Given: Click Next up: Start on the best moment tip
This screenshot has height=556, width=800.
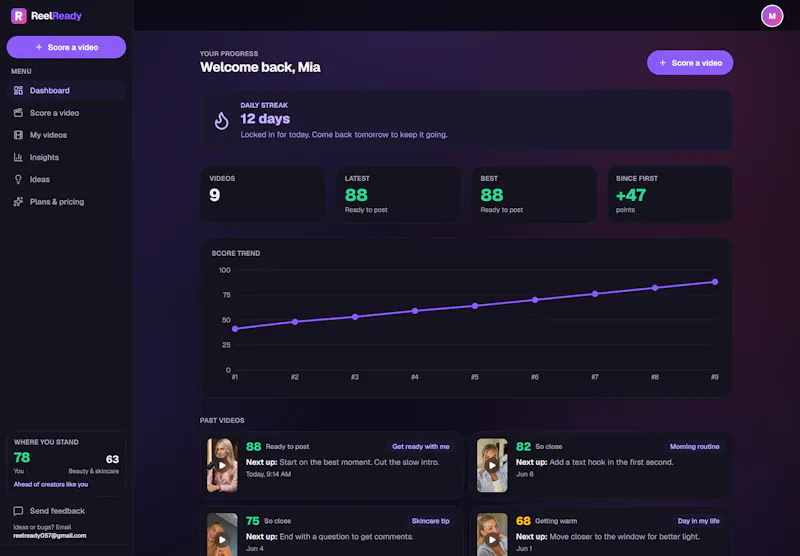Looking at the screenshot, I should 342,462.
